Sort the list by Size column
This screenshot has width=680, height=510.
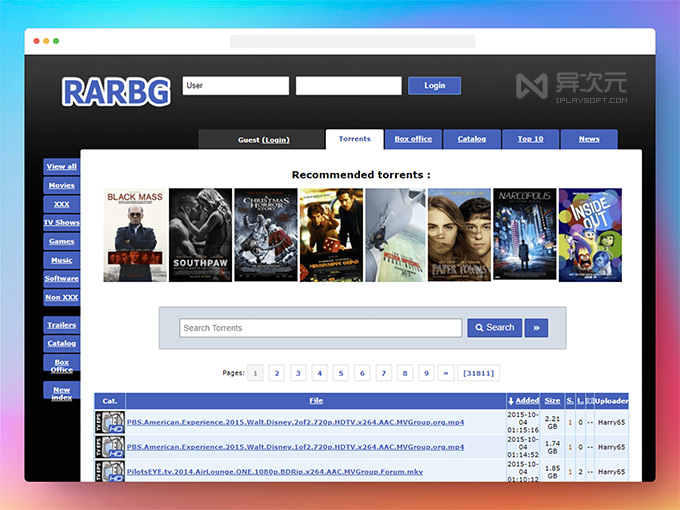click(x=553, y=400)
